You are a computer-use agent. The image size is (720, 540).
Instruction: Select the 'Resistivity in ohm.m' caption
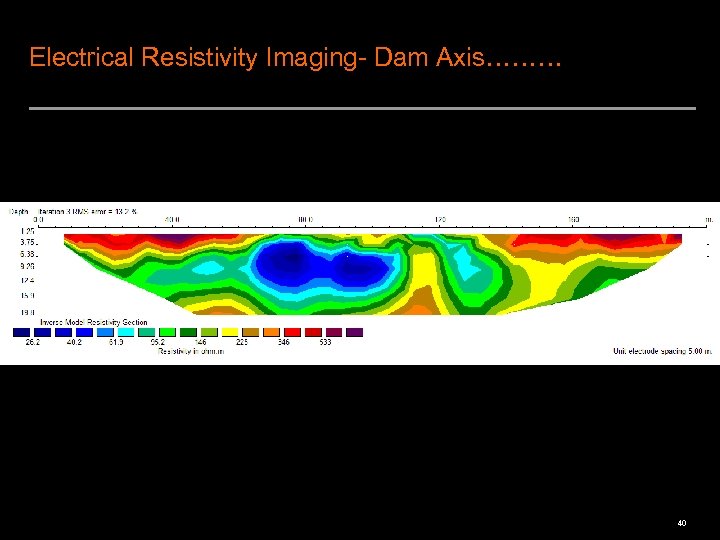click(191, 351)
